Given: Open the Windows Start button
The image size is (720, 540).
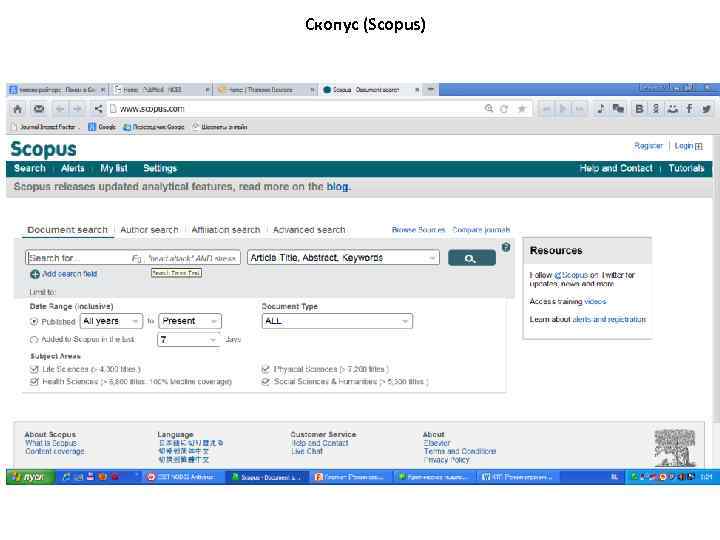Looking at the screenshot, I should (x=30, y=477).
